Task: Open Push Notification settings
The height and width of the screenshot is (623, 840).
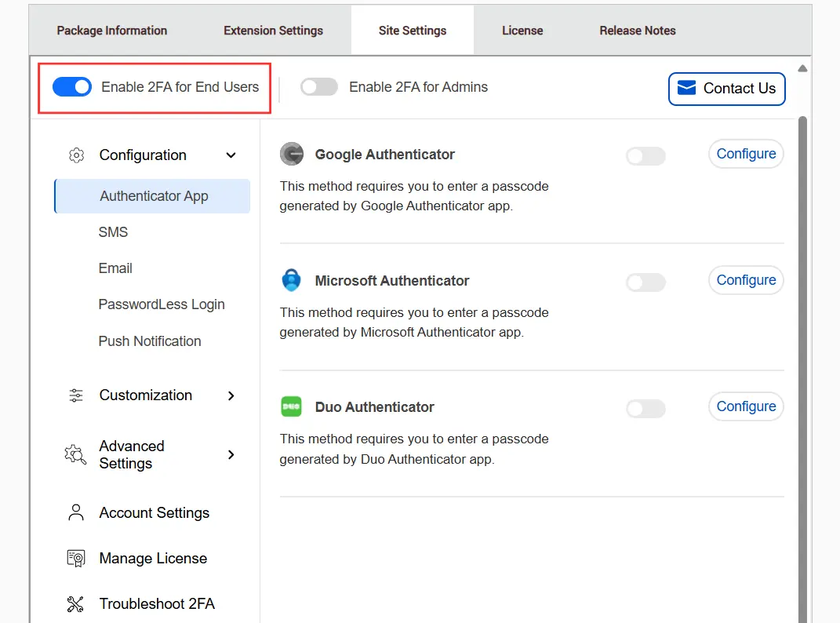Action: [150, 341]
